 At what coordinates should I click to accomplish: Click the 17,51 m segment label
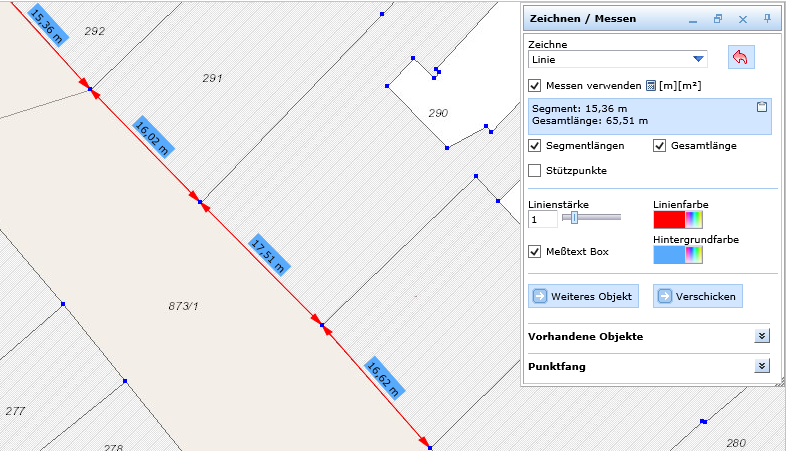click(x=269, y=255)
